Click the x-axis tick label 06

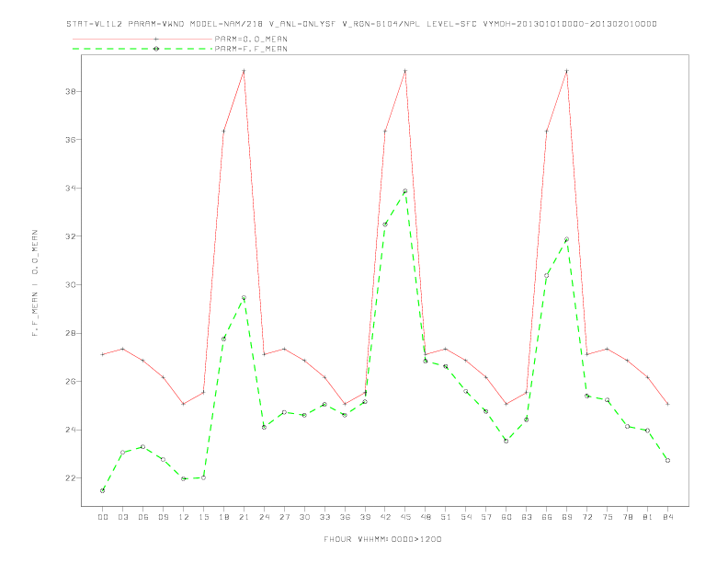[143, 517]
